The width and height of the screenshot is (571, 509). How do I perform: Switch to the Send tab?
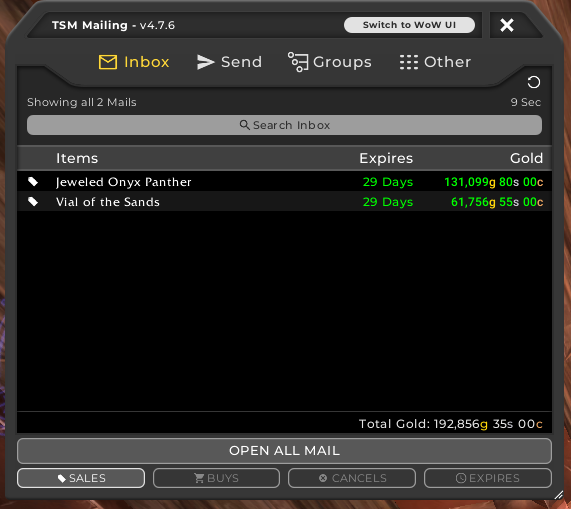(x=229, y=62)
